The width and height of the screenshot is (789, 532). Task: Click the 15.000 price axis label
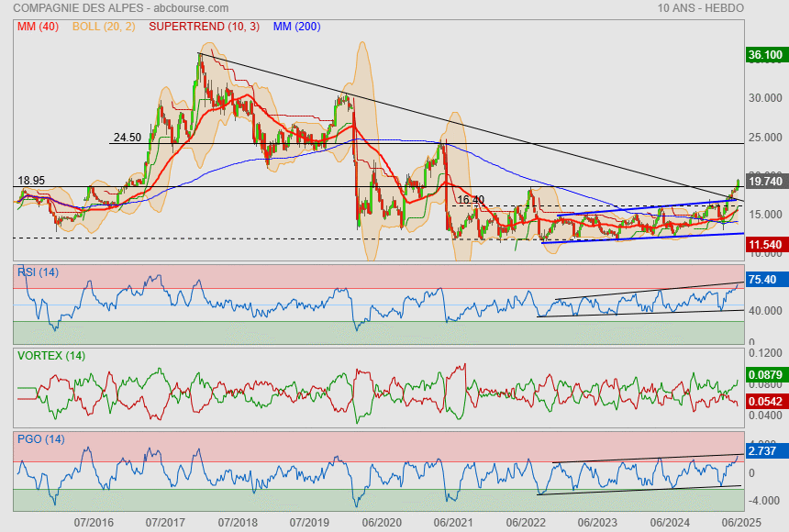tap(765, 215)
